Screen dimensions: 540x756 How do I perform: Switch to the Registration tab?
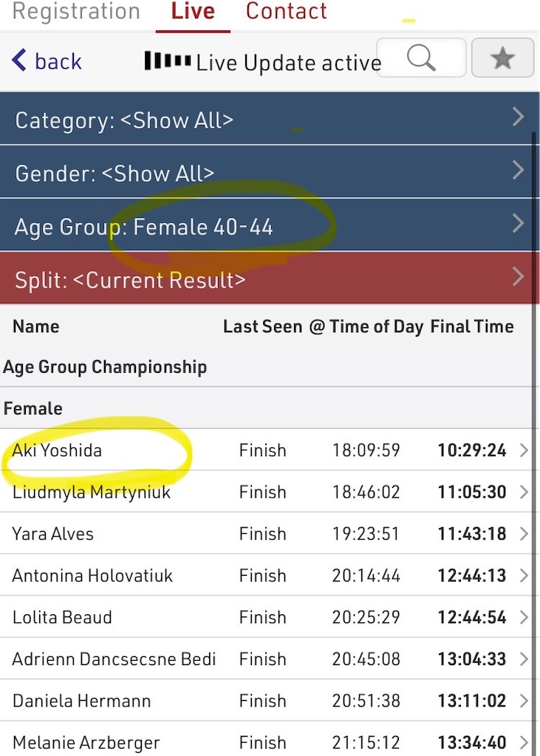pyautogui.click(x=76, y=12)
